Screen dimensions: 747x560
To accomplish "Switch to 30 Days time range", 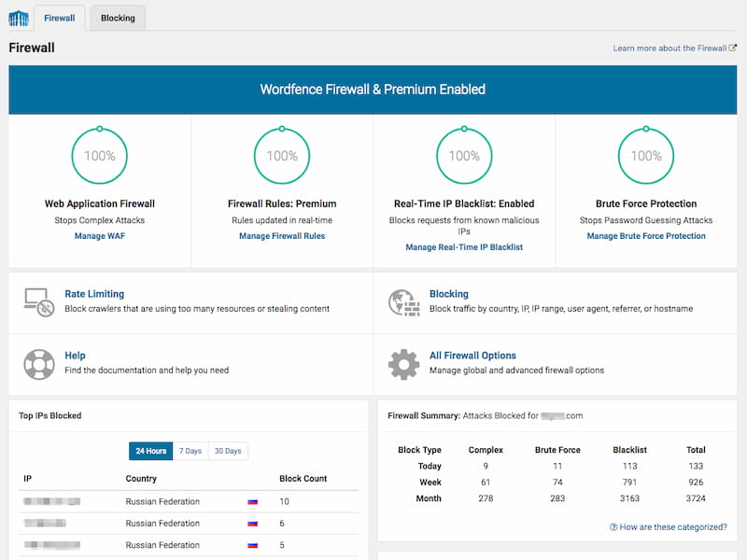I will 228,451.
